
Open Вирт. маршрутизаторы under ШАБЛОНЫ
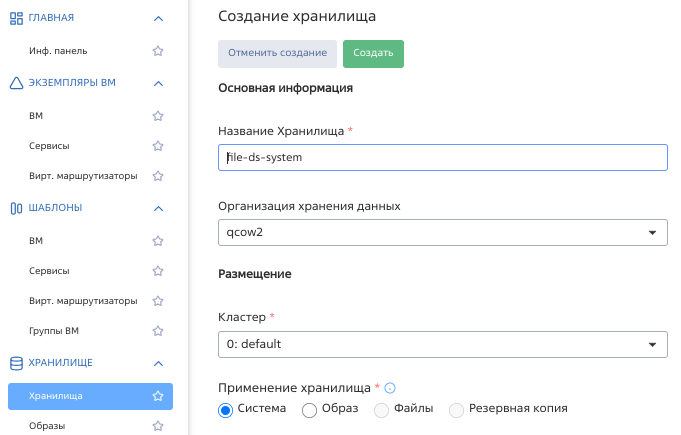pyautogui.click(x=83, y=301)
